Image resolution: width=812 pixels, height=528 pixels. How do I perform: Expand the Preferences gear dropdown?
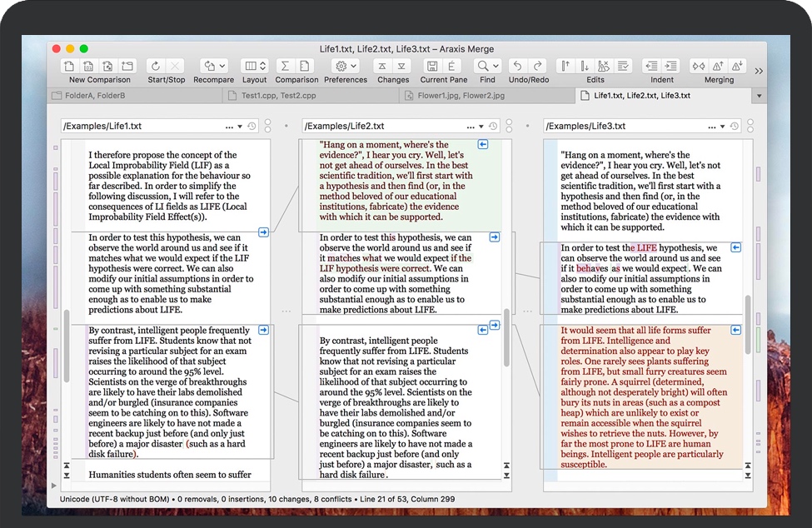[x=345, y=66]
